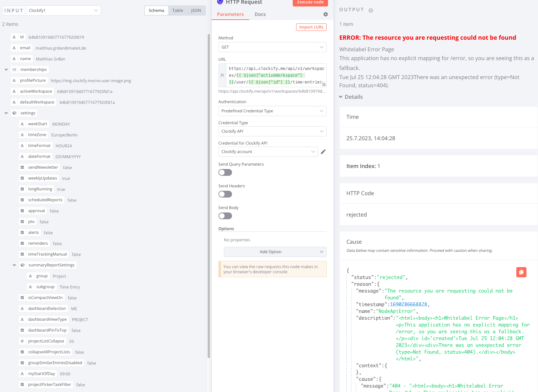Click the string icon beside myStartOfDay

click(x=22, y=374)
